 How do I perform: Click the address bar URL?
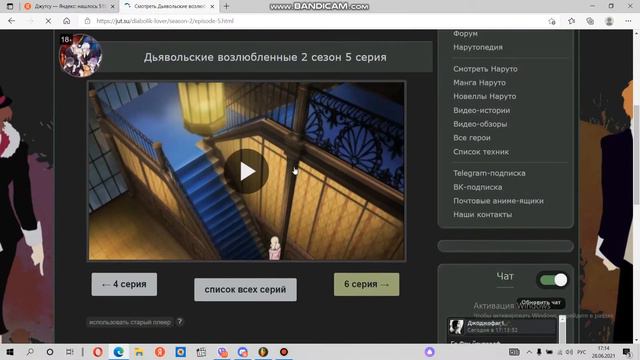[165, 21]
